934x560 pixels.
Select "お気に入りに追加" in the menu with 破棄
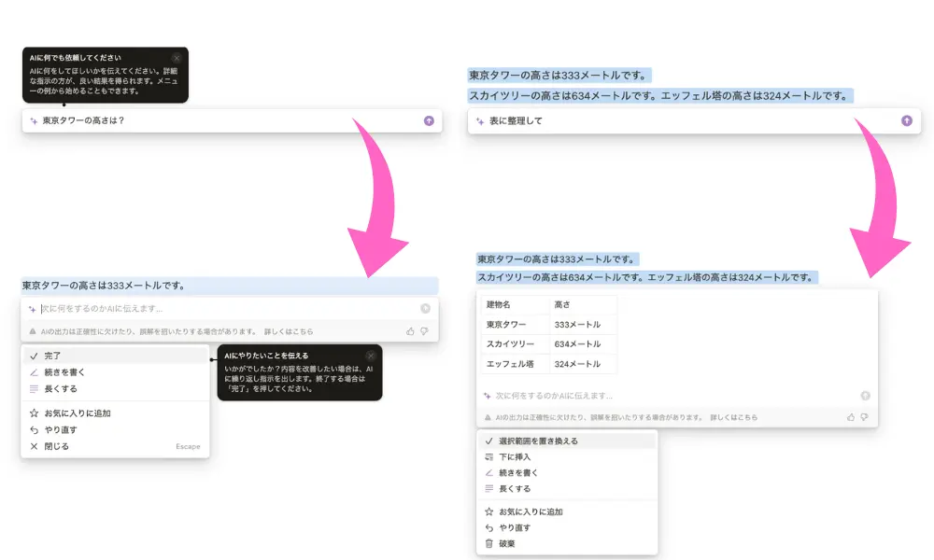(x=567, y=511)
